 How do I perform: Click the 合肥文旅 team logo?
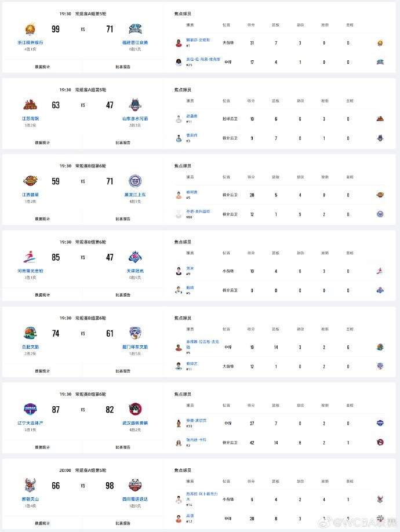point(30,333)
